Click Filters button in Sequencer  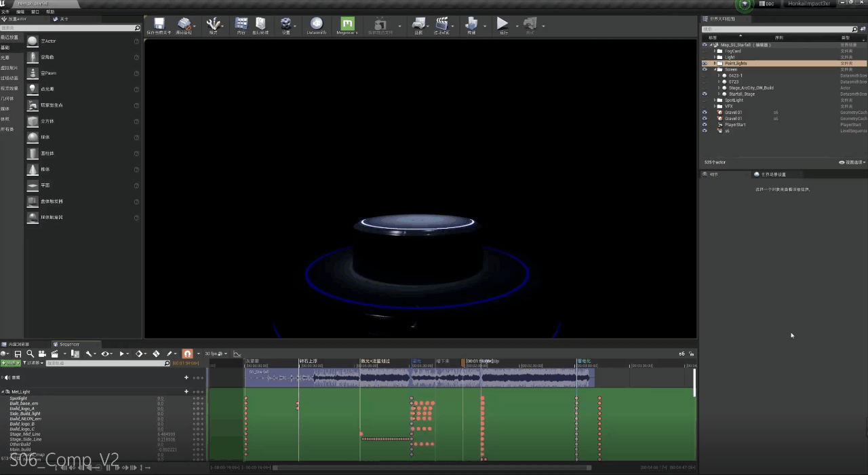click(33, 363)
